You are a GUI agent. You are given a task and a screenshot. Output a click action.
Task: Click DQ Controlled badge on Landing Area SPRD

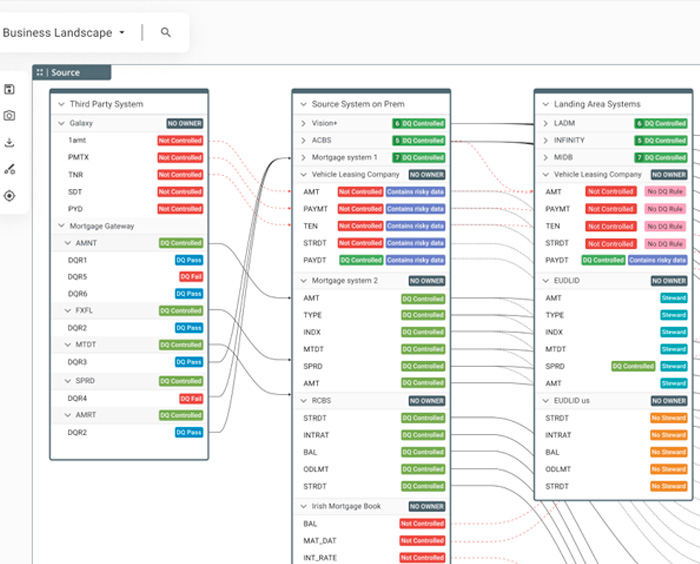point(633,366)
